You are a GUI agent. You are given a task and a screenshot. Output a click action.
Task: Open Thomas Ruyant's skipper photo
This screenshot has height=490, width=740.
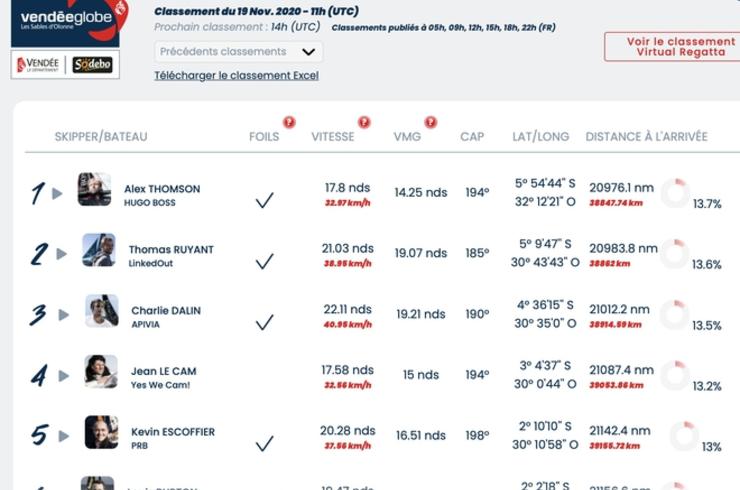(x=98, y=249)
